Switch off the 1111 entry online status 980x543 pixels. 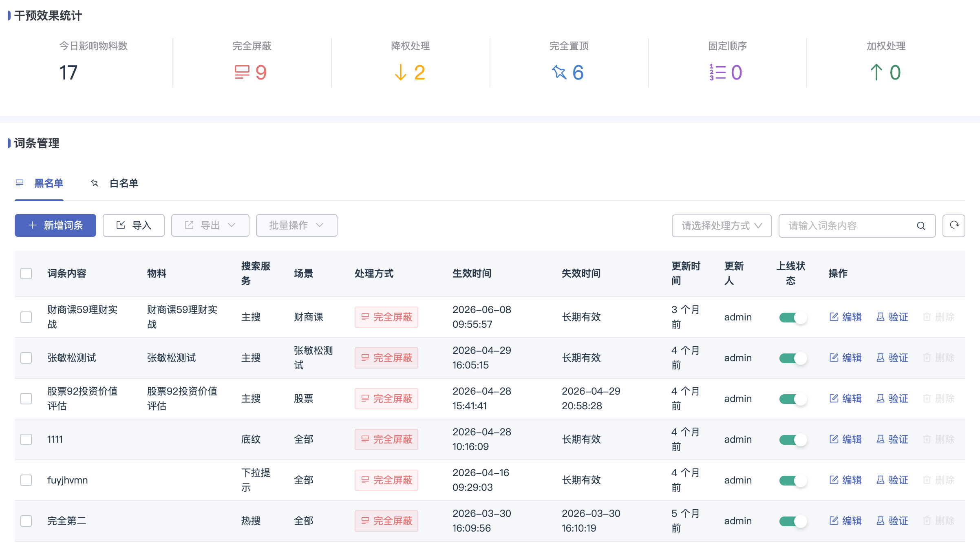793,440
